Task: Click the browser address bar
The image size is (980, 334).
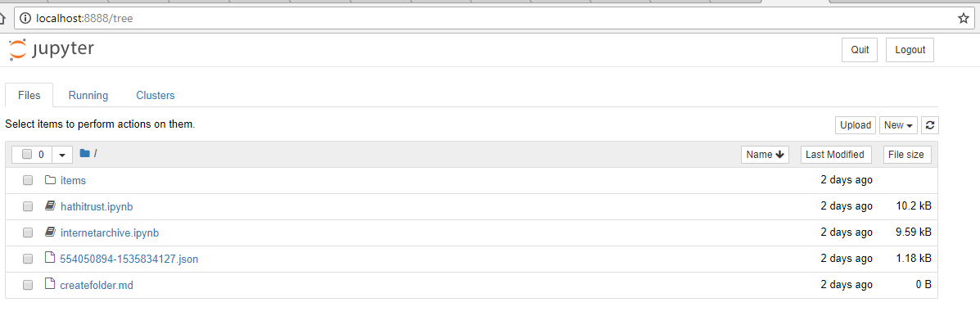Action: click(491, 18)
